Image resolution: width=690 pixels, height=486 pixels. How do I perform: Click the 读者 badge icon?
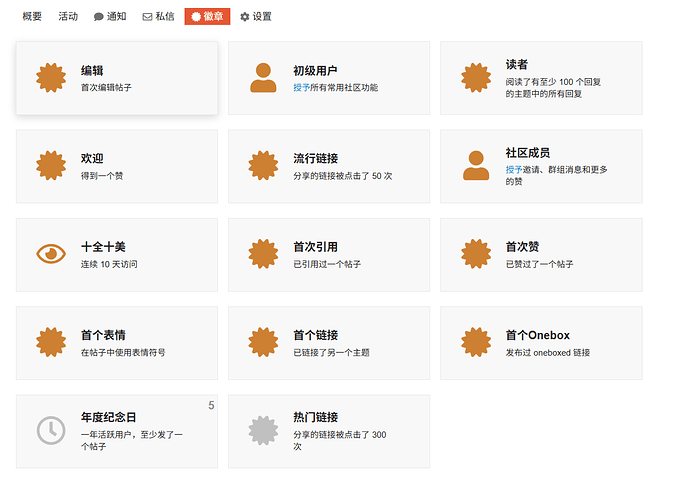(476, 78)
